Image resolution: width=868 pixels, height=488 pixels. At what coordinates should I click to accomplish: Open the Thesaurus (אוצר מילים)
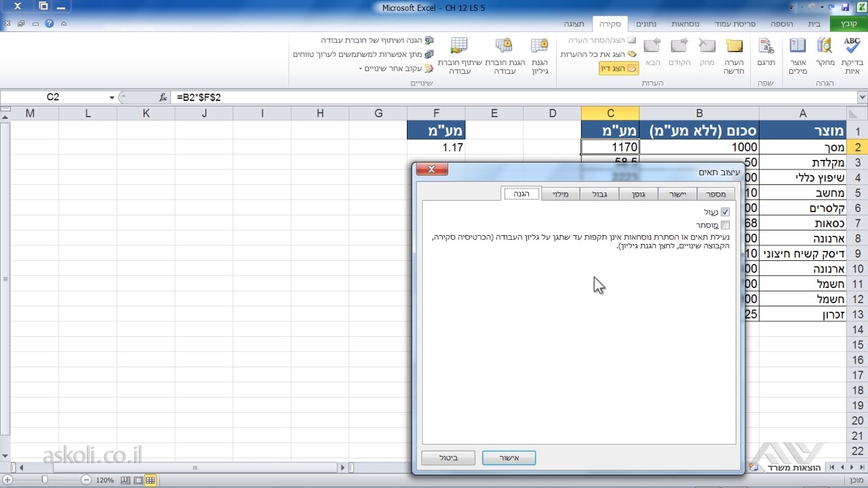point(798,56)
